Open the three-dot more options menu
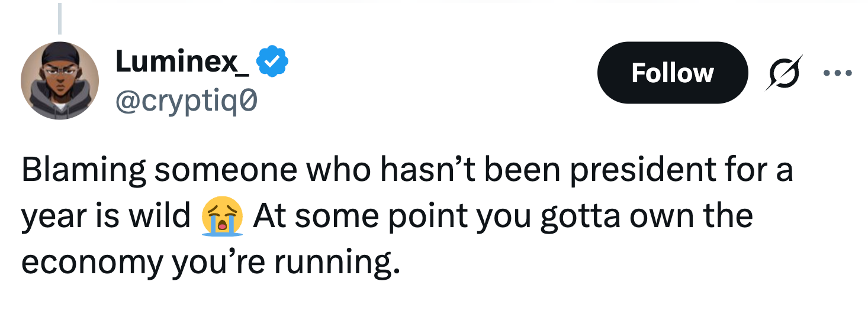868x317 pixels. (837, 73)
